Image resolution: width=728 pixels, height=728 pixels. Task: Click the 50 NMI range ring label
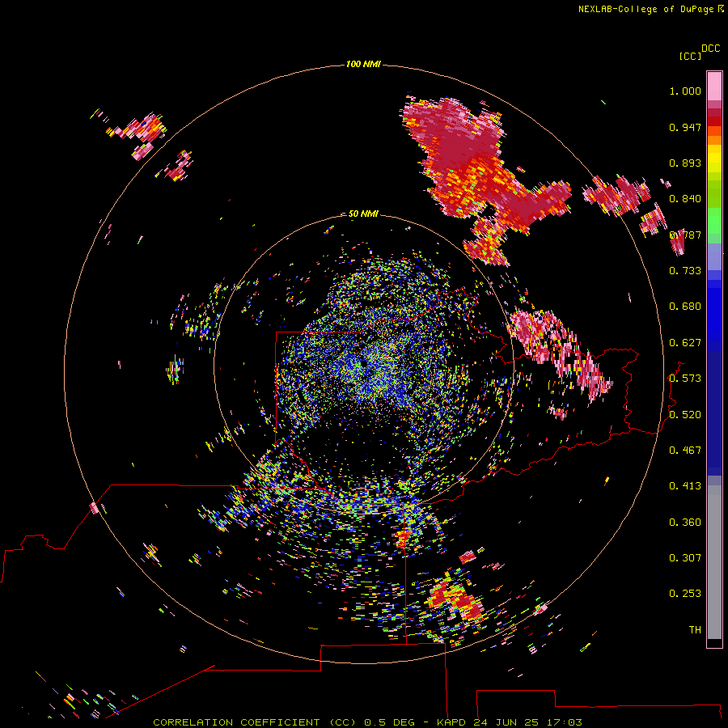[x=363, y=214]
